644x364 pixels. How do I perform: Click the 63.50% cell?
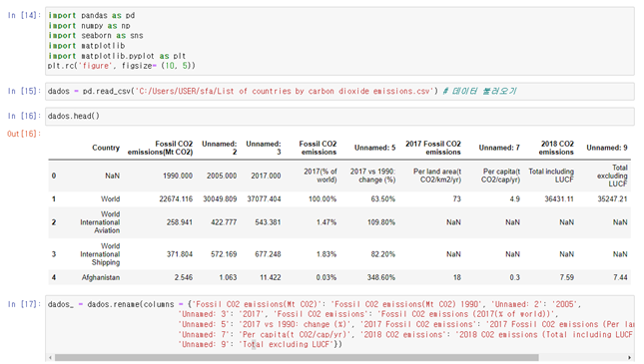click(383, 199)
